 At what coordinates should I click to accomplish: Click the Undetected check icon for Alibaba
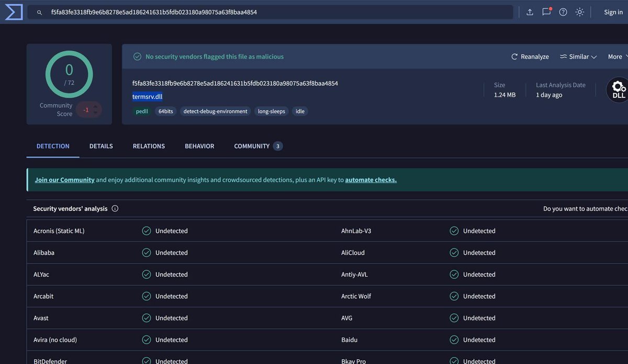tap(147, 253)
